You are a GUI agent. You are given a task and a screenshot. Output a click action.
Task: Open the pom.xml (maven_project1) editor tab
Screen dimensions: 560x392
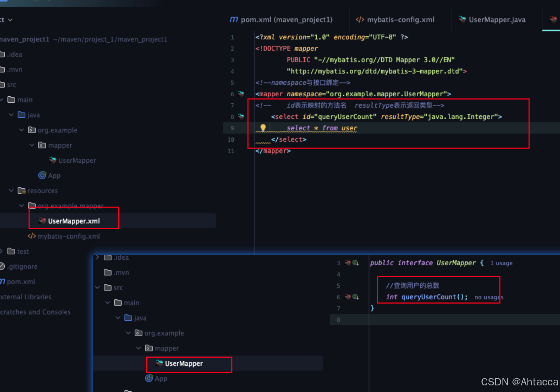tap(281, 20)
